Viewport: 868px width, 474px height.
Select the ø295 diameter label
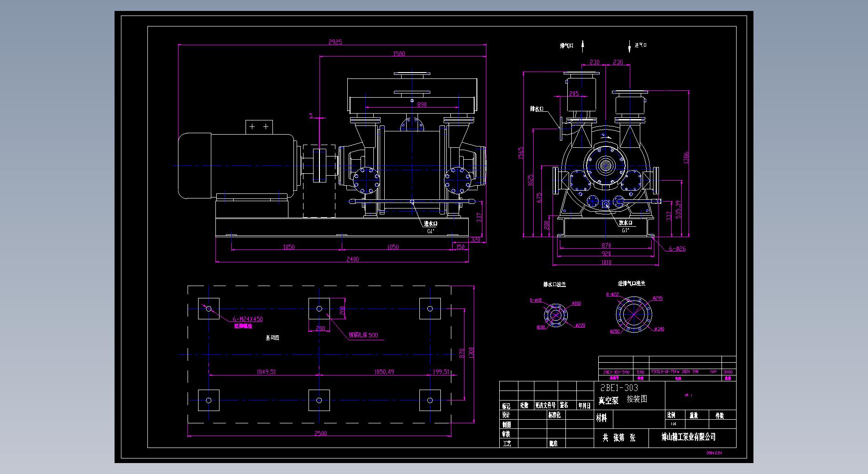(658, 298)
